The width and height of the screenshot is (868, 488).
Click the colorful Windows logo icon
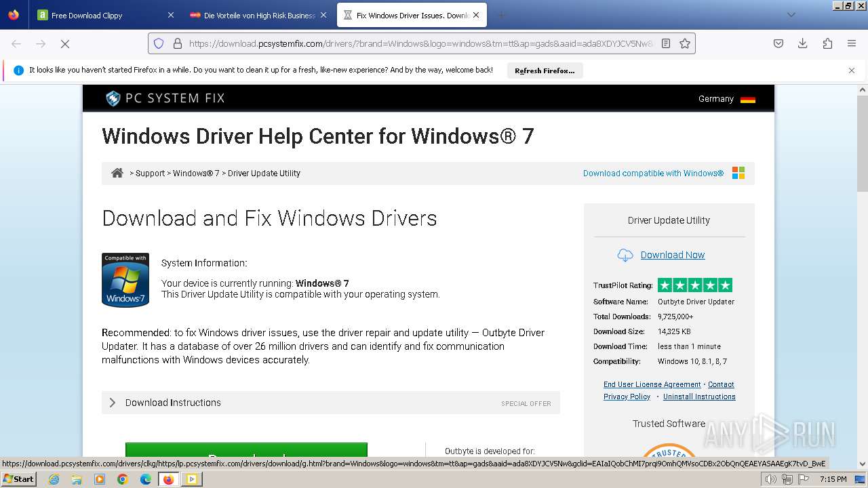click(738, 173)
